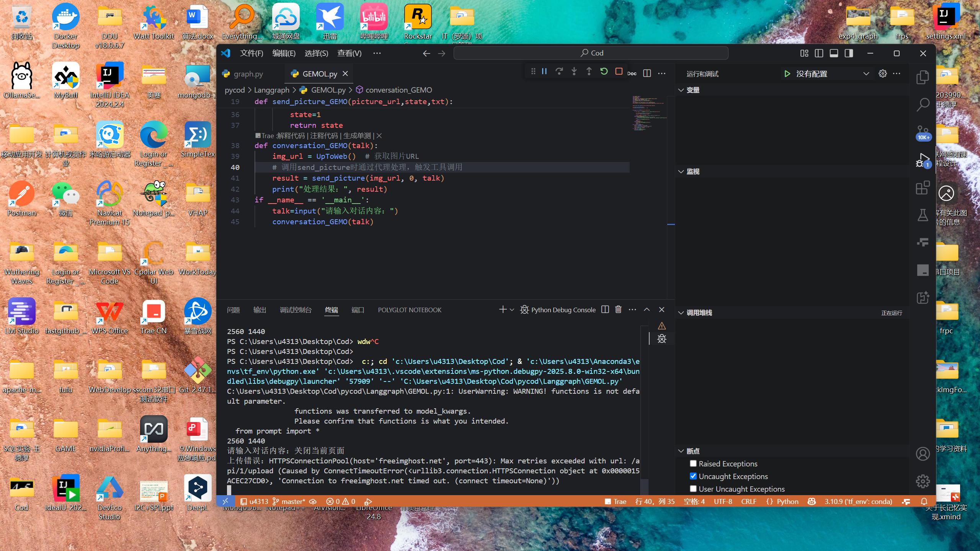Switch to the graph.py editor tab
The width and height of the screenshot is (980, 551).
point(248,74)
